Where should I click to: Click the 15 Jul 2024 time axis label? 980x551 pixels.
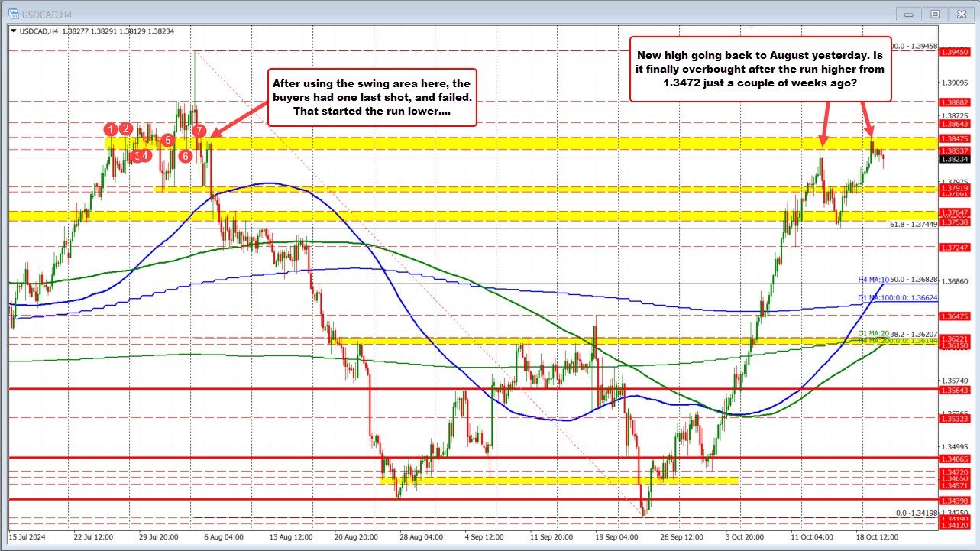28,537
